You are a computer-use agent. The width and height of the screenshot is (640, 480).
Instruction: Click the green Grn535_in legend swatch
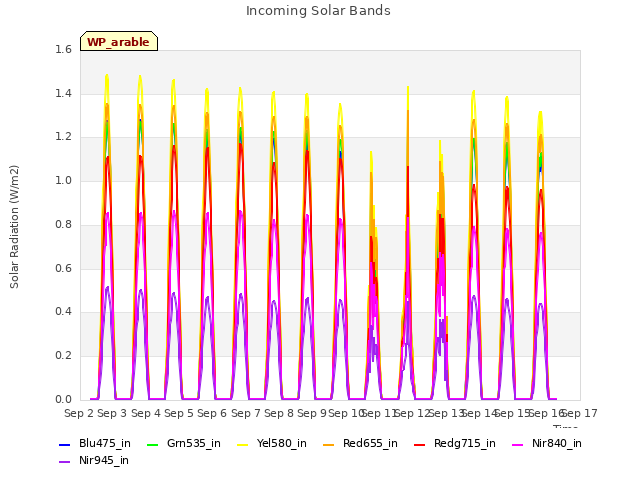coord(152,444)
